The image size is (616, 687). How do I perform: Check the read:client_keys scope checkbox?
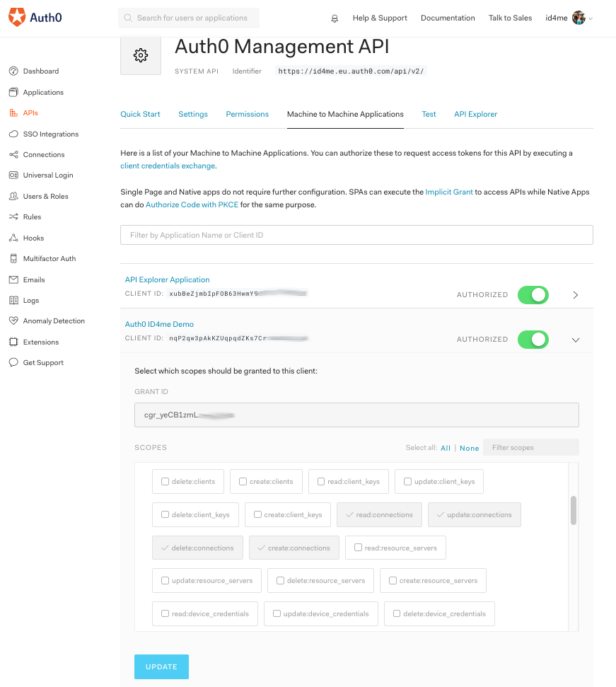[321, 482]
